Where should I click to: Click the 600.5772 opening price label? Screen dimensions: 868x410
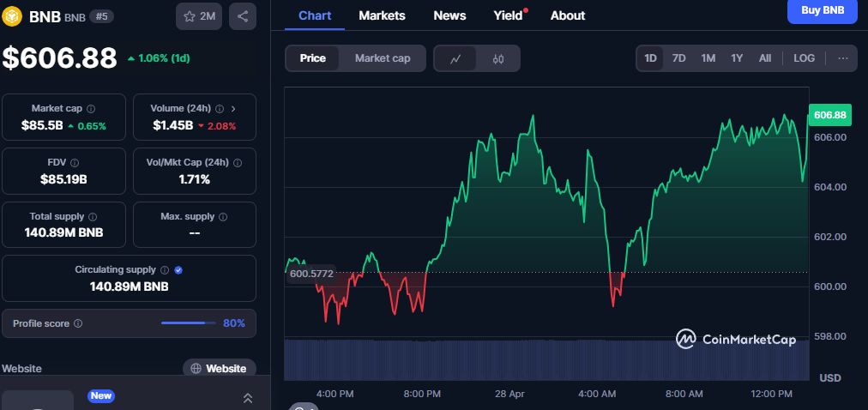(x=310, y=274)
